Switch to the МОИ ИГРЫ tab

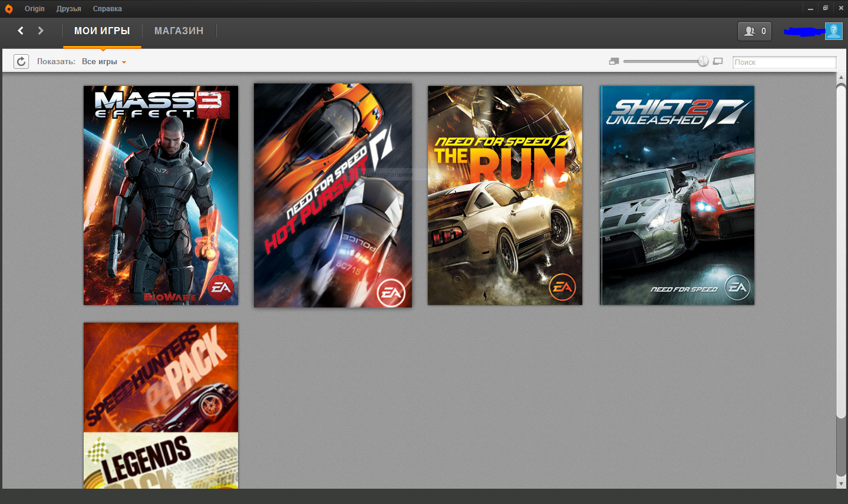pyautogui.click(x=102, y=31)
